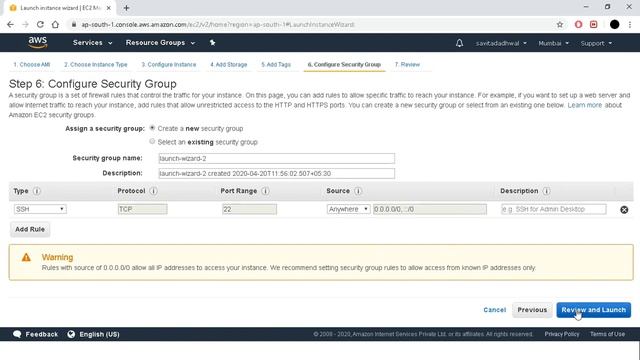Click the browser back arrow
640x360 pixels.
coord(10,24)
